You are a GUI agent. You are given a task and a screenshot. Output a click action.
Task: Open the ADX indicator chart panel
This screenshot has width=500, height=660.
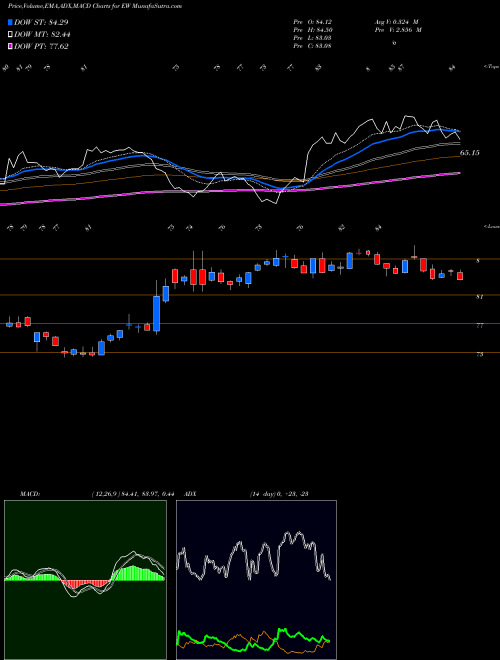tap(256, 580)
